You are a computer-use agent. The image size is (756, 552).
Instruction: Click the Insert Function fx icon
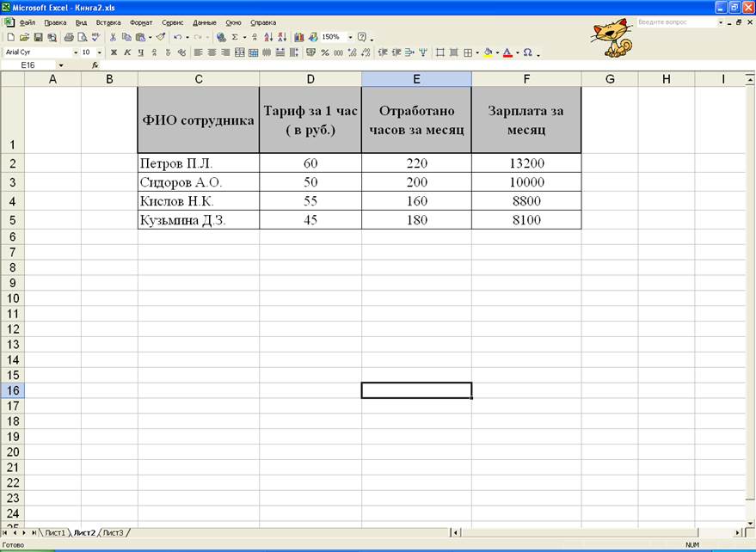[95, 65]
